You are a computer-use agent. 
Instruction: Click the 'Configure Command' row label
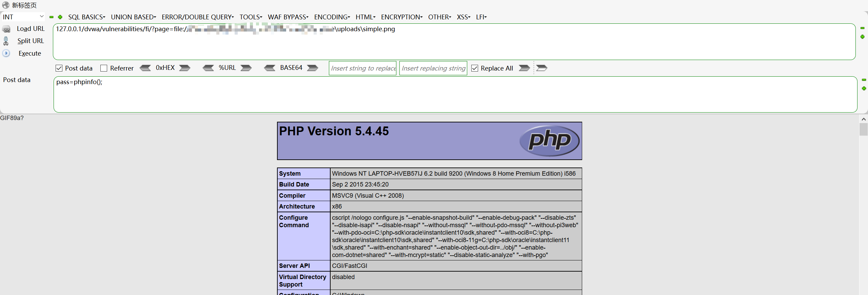click(x=294, y=221)
